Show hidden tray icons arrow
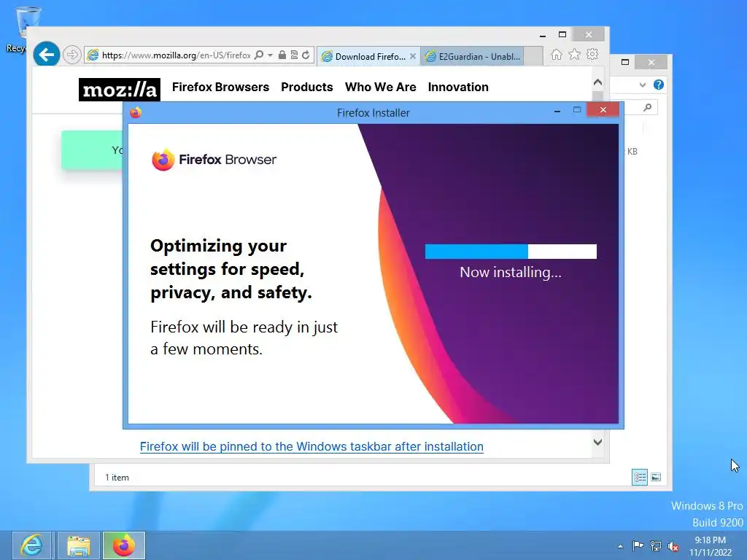Screen dimensions: 747x560 click(620, 546)
